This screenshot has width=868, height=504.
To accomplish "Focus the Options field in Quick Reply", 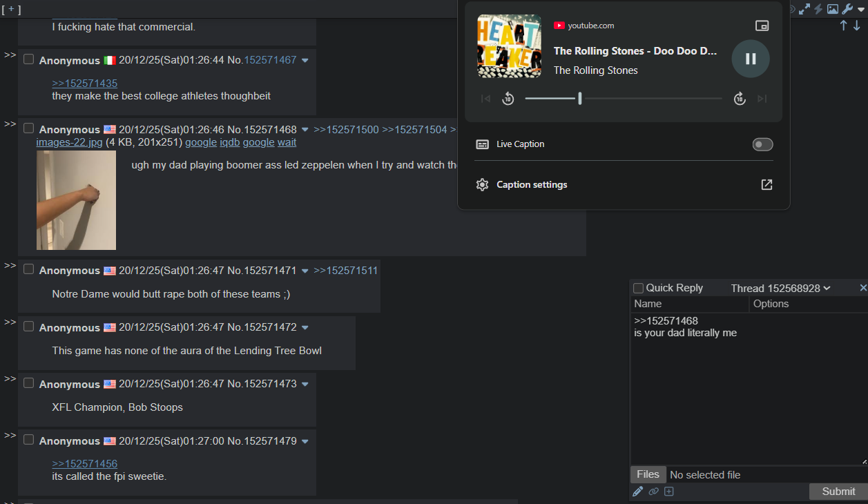I will pyautogui.click(x=809, y=304).
